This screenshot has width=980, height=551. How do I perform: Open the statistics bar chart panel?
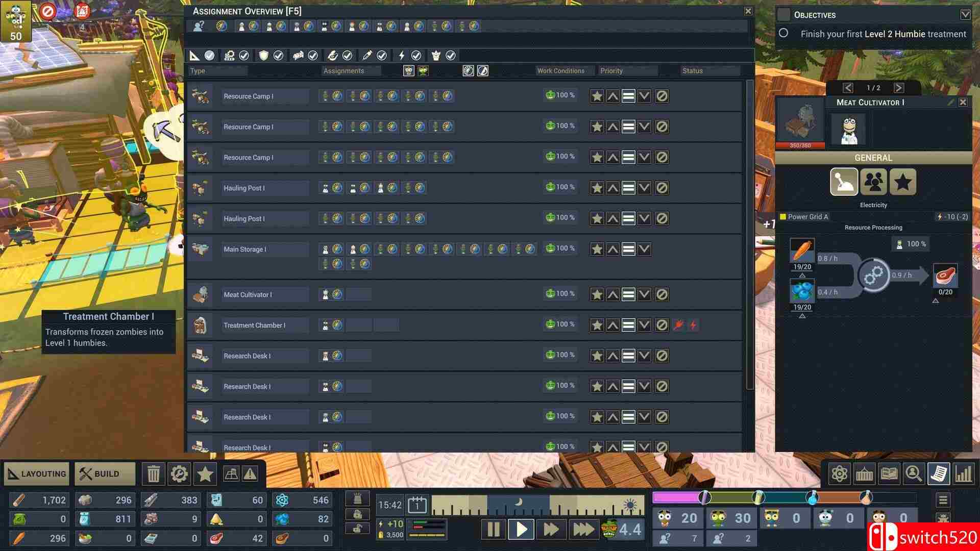coord(963,474)
